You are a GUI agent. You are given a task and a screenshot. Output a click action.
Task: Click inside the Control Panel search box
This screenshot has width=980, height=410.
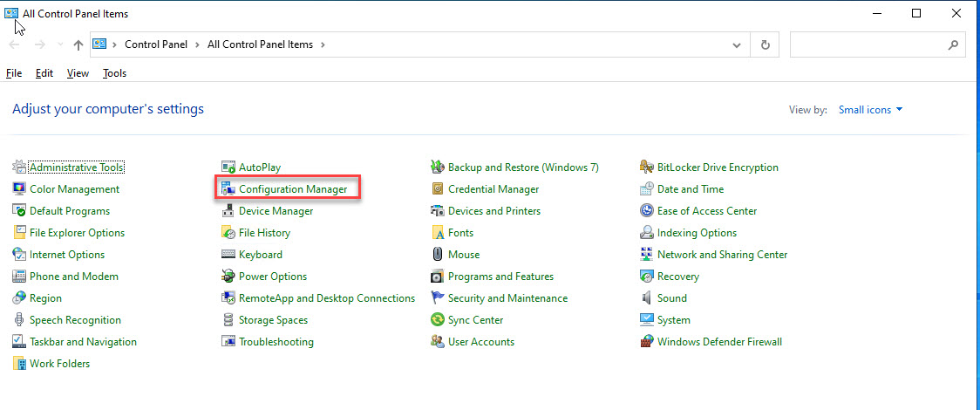[868, 44]
